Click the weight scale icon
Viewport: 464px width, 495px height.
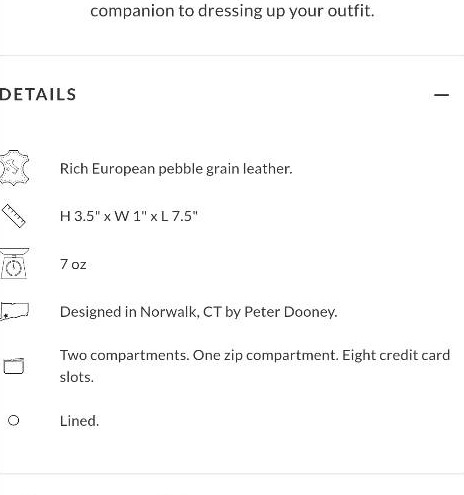click(14, 263)
